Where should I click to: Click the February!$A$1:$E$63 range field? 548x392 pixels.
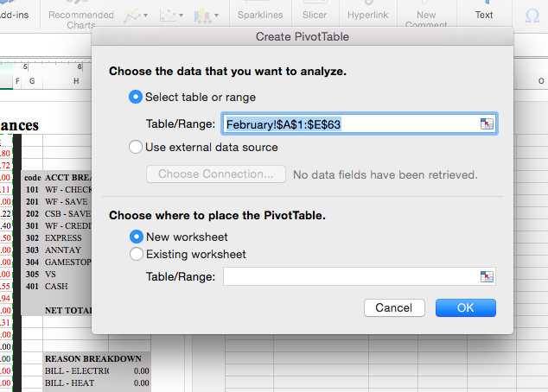pyautogui.click(x=360, y=123)
